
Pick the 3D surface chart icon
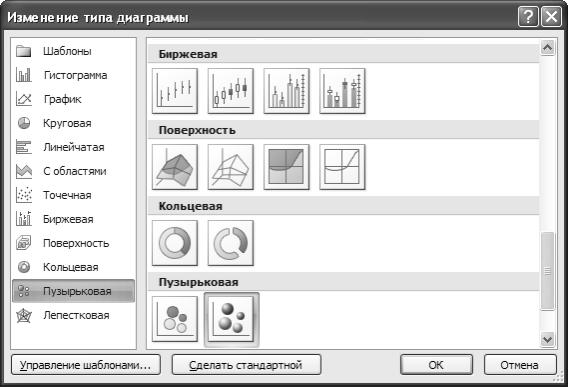point(175,167)
